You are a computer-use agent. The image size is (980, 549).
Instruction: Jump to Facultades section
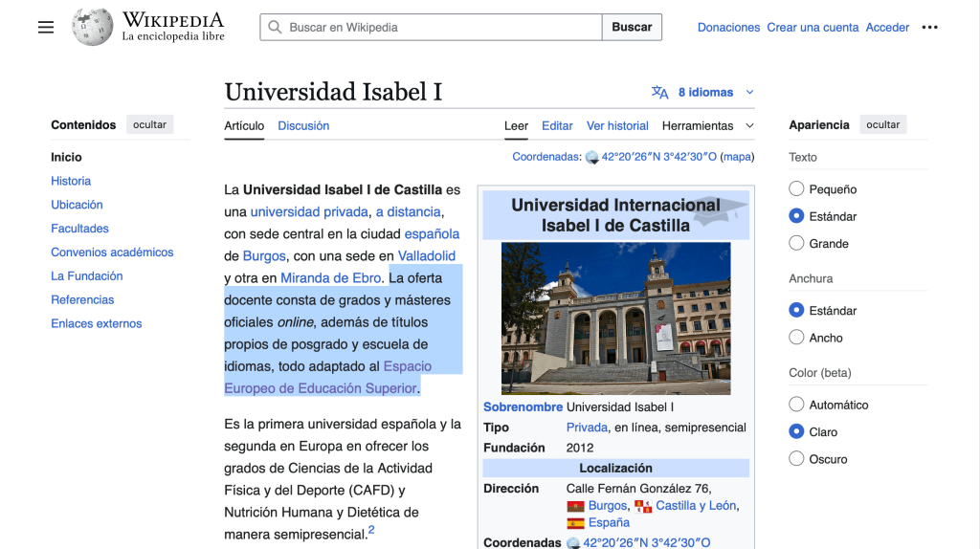[79, 228]
